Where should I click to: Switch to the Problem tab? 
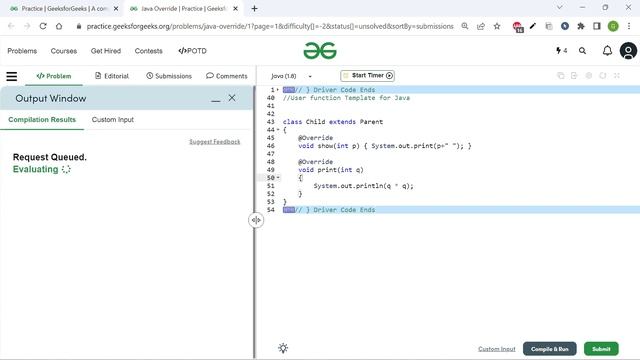[x=54, y=76]
